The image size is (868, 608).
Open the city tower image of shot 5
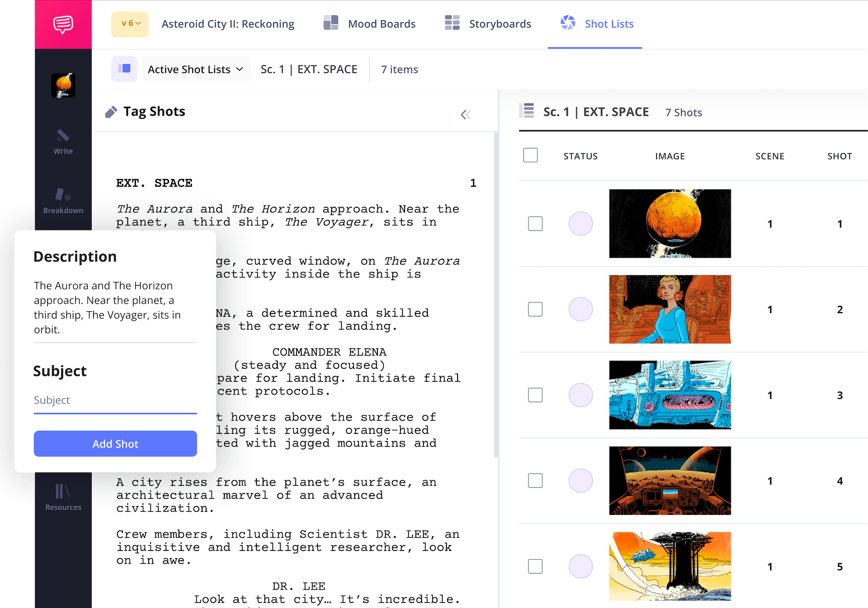tap(670, 567)
